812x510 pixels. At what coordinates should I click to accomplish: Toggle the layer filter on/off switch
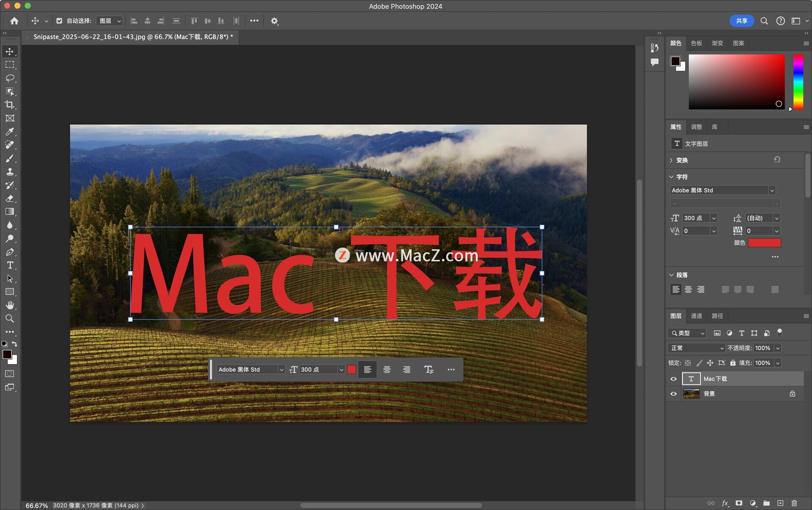[x=780, y=333]
